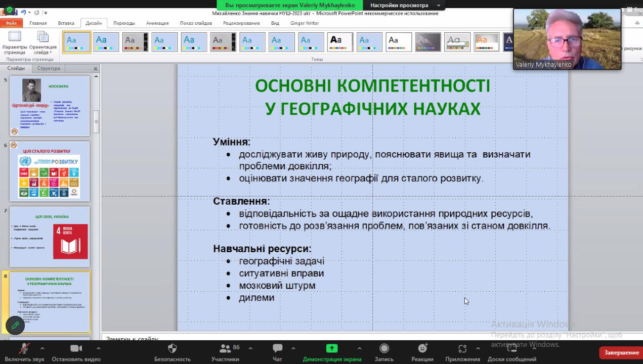Open Настройки просмотра view options dropdown
The width and height of the screenshot is (643, 364).
coord(404,5)
